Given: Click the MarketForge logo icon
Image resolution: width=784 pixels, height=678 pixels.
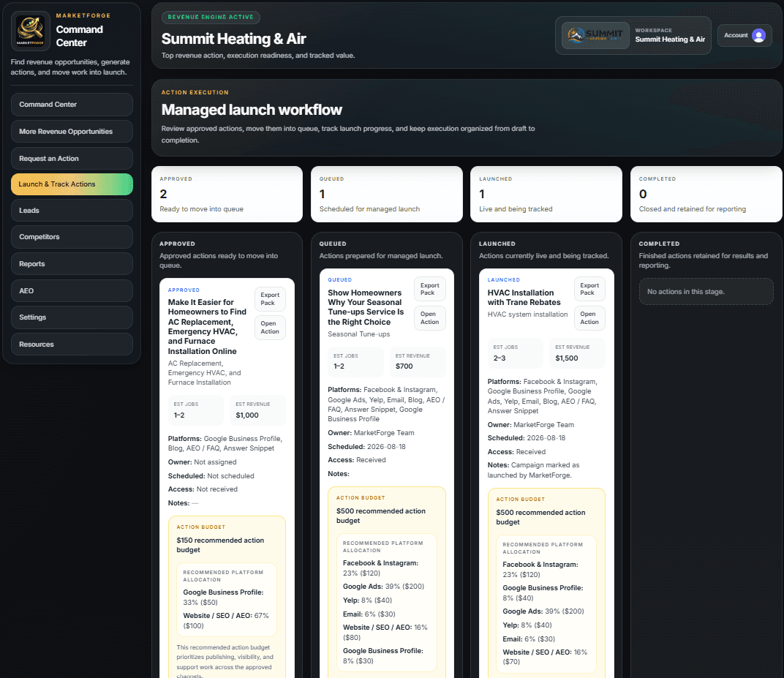Looking at the screenshot, I should [x=31, y=31].
